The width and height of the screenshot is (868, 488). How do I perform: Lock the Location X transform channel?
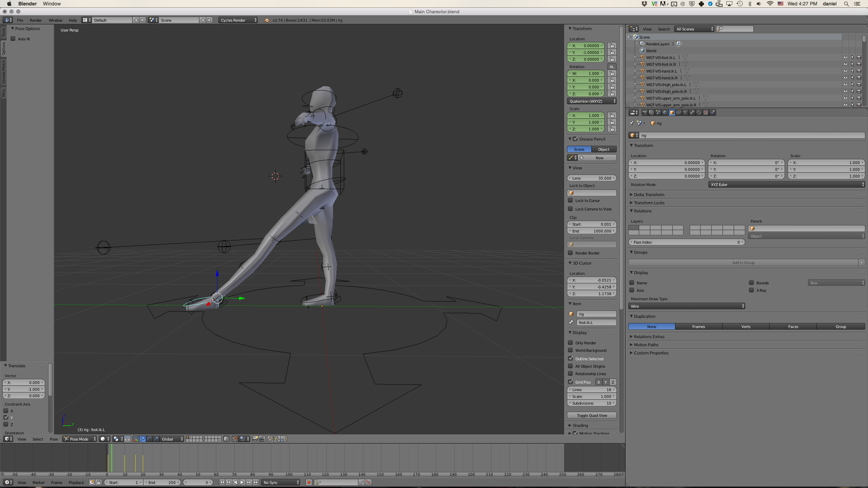(x=612, y=46)
